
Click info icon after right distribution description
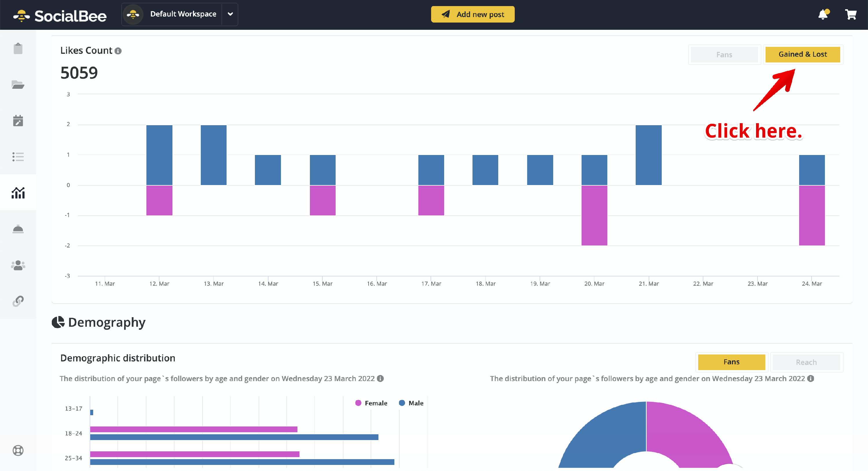(811, 378)
